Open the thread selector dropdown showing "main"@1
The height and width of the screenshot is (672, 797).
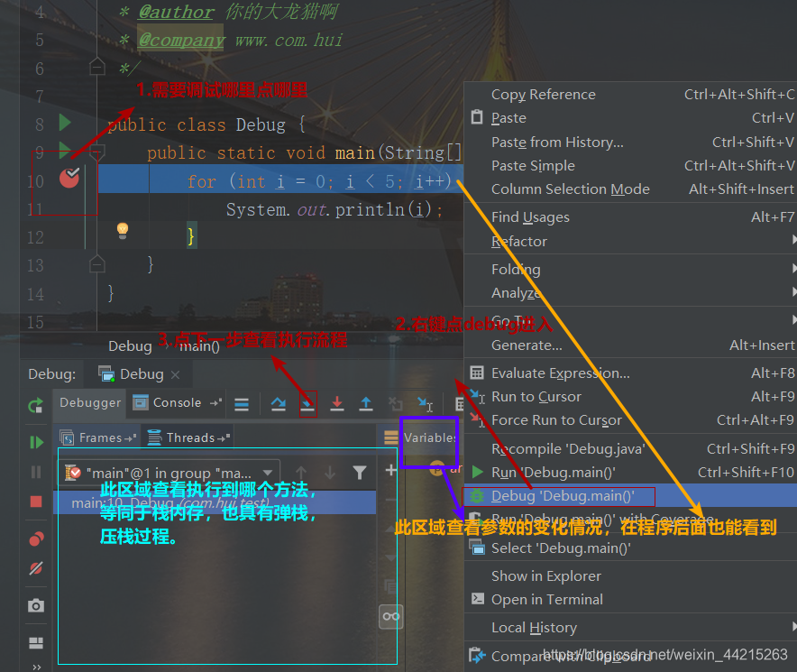point(169,473)
